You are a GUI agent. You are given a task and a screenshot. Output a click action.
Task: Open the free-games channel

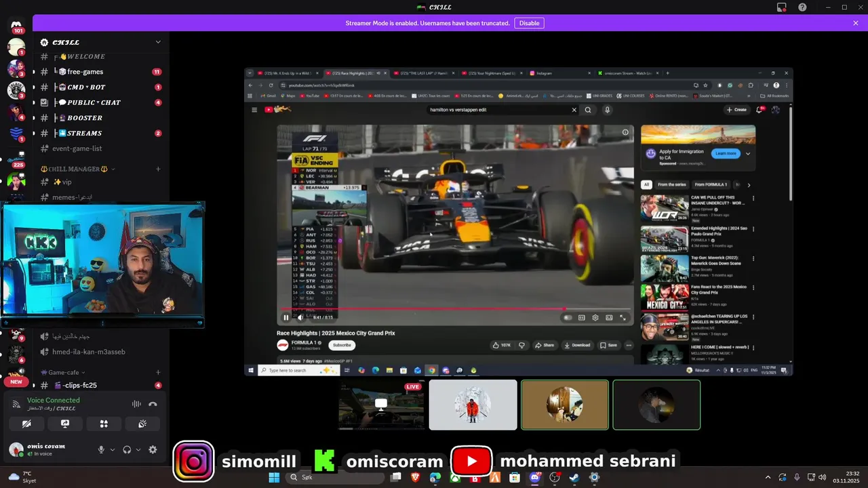tap(100, 72)
